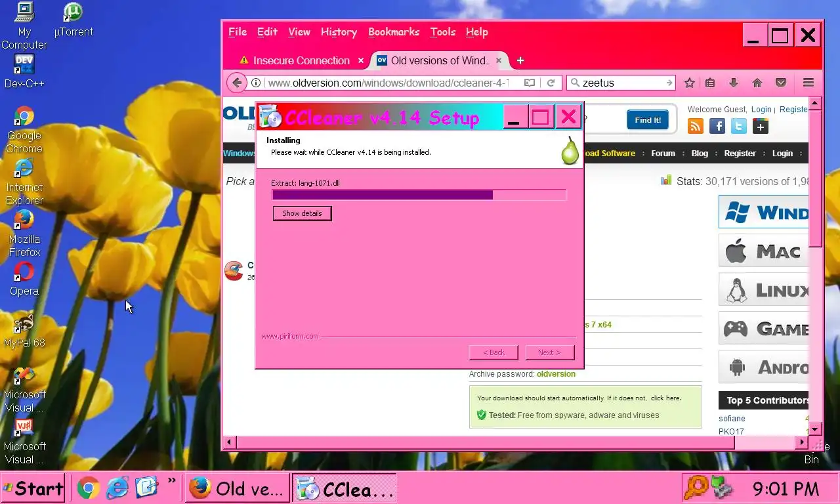
Task: Click the Show Desktop quick launch icon
Action: coord(147,488)
